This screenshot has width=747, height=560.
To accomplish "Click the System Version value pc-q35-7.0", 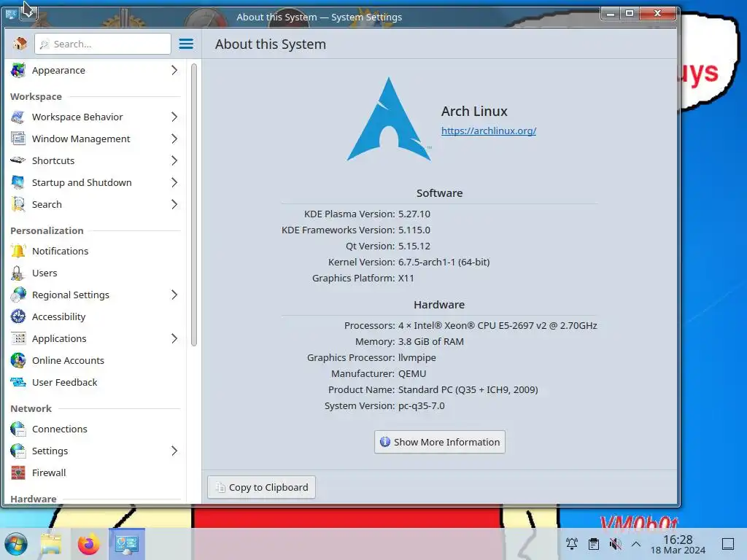I will 421,405.
